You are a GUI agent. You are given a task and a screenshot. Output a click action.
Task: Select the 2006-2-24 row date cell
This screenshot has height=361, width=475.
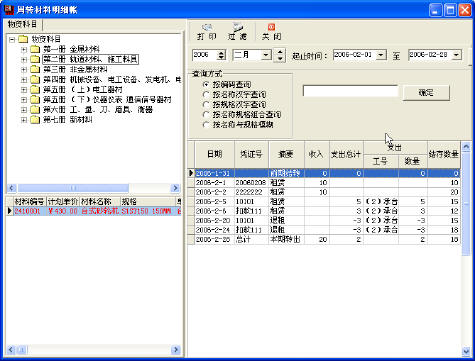(215, 230)
